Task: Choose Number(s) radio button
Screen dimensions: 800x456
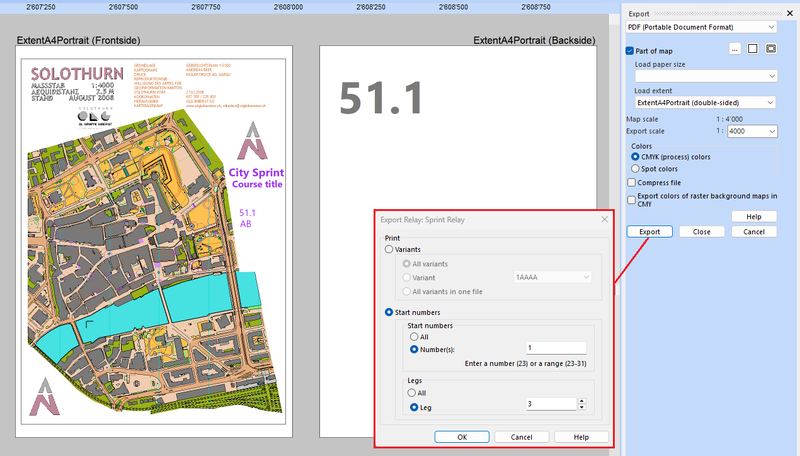Action: point(414,349)
